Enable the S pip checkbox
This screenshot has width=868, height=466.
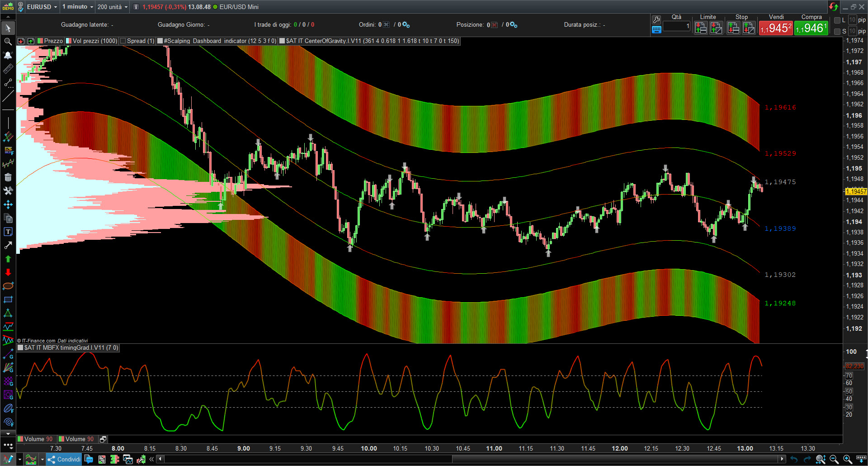pyautogui.click(x=837, y=31)
